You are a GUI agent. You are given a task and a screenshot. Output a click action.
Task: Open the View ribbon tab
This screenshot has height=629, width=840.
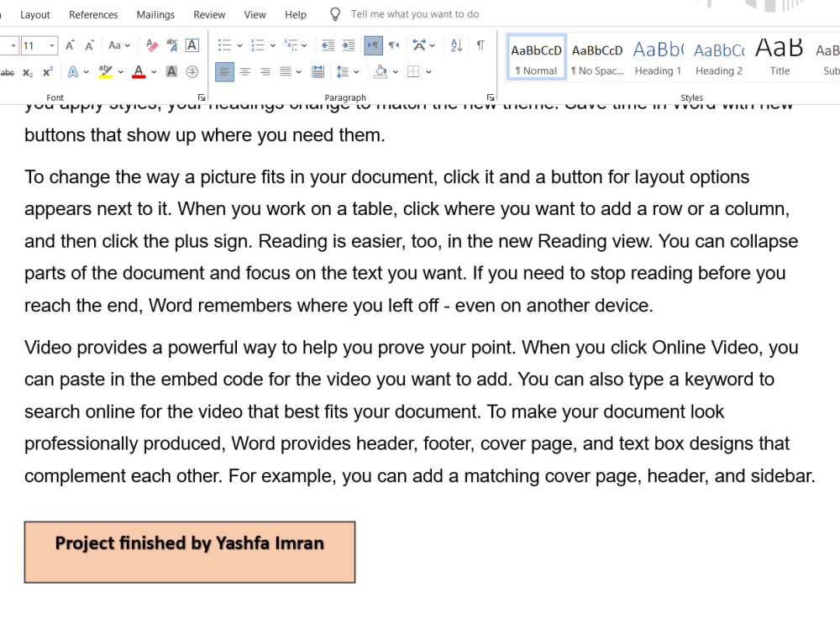point(255,14)
